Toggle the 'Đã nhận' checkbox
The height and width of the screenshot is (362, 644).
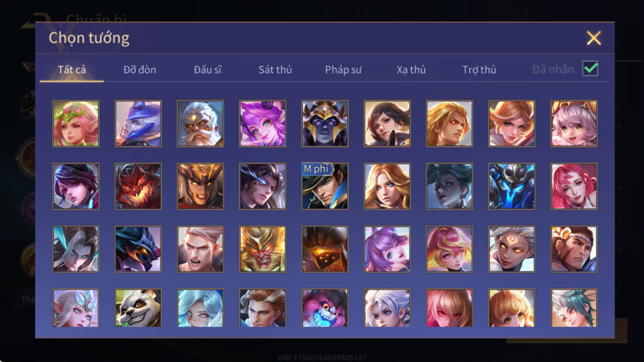[x=590, y=69]
